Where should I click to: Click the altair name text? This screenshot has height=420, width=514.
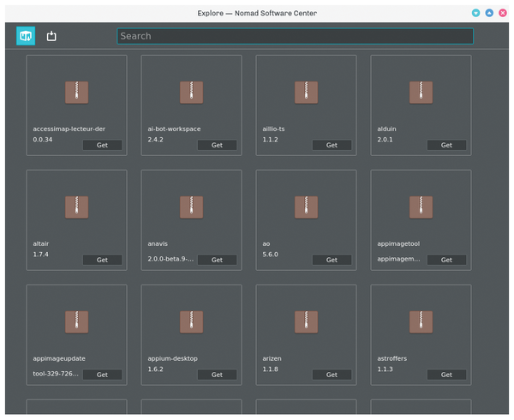point(41,243)
